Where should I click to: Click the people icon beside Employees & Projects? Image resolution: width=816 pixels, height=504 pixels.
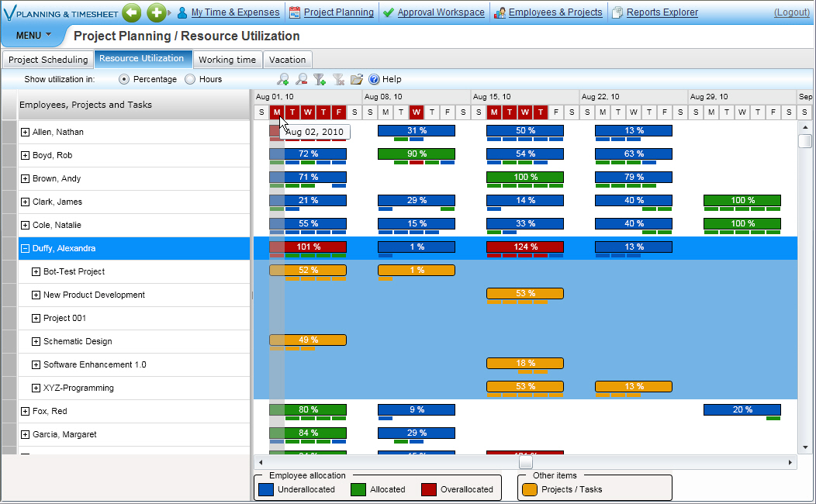[500, 12]
